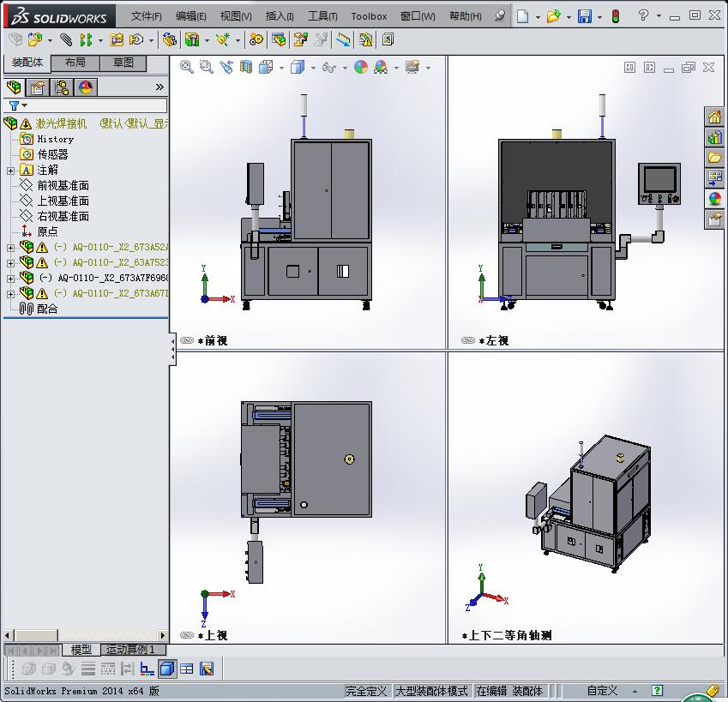Open the Save dropdown arrow
This screenshot has width=728, height=702.
point(599,17)
